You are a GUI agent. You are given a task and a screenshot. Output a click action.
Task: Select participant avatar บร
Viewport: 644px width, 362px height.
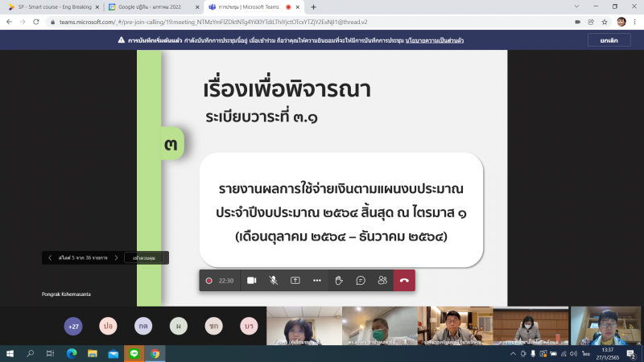(x=249, y=326)
